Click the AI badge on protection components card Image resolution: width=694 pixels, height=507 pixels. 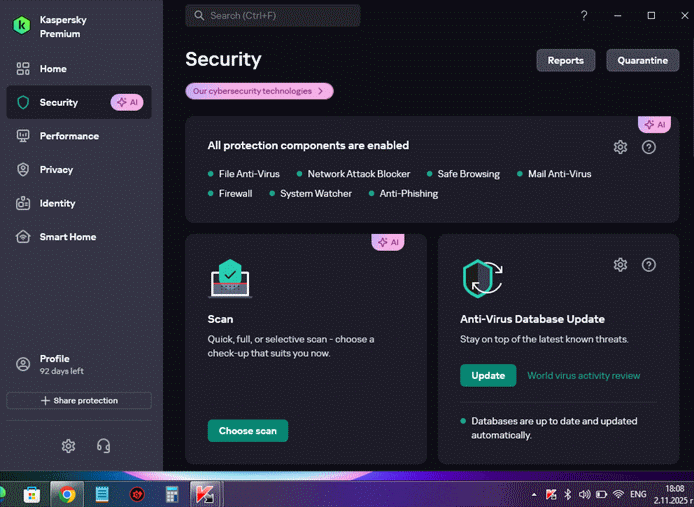[654, 124]
